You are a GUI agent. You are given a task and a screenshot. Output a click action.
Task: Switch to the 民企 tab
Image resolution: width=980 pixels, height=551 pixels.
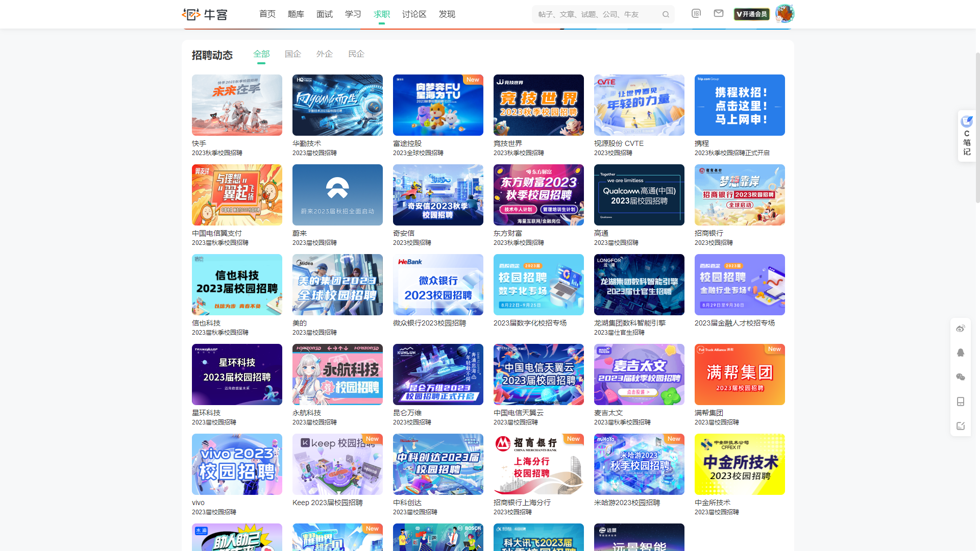[356, 54]
